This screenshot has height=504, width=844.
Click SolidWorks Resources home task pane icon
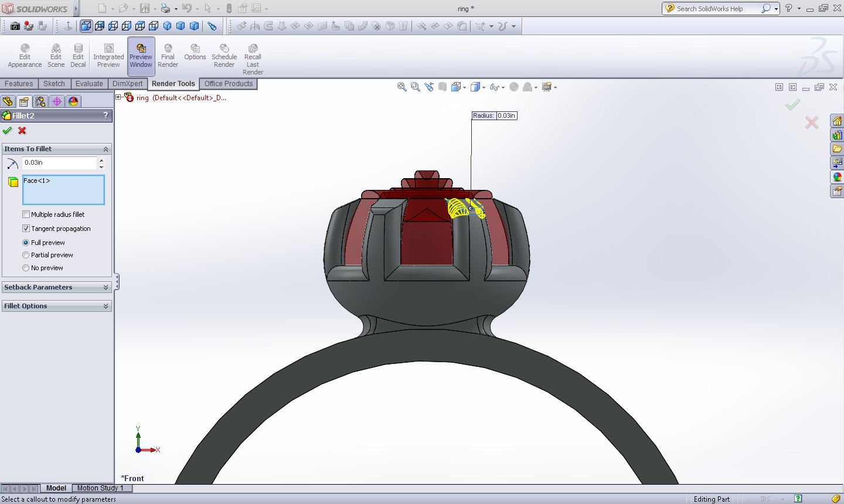click(x=837, y=121)
